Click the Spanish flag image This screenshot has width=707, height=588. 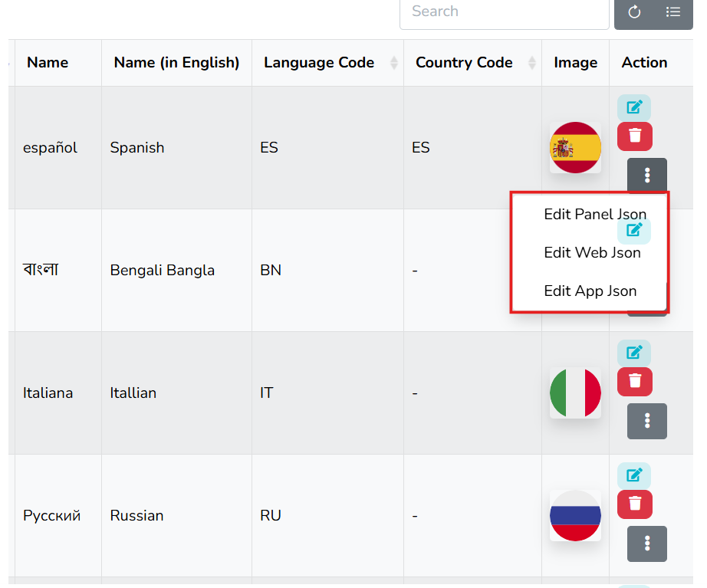575,147
